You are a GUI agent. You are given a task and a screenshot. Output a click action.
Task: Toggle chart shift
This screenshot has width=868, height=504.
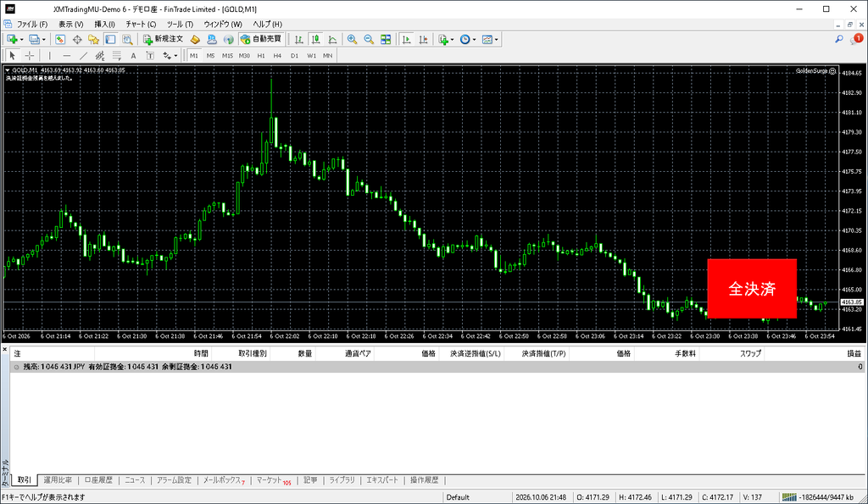424,39
